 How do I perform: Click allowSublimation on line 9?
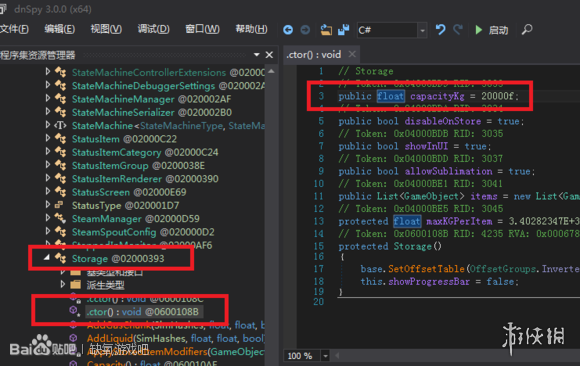tap(448, 171)
